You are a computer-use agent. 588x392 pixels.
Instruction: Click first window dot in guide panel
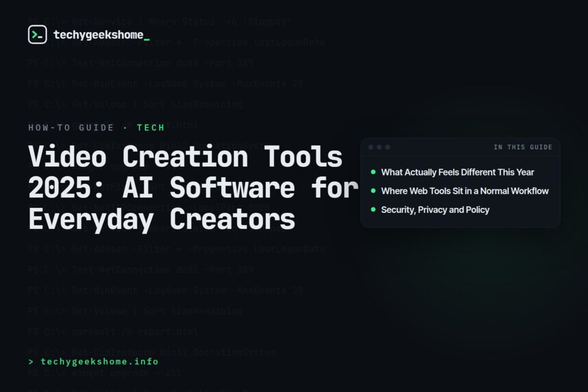pos(371,148)
